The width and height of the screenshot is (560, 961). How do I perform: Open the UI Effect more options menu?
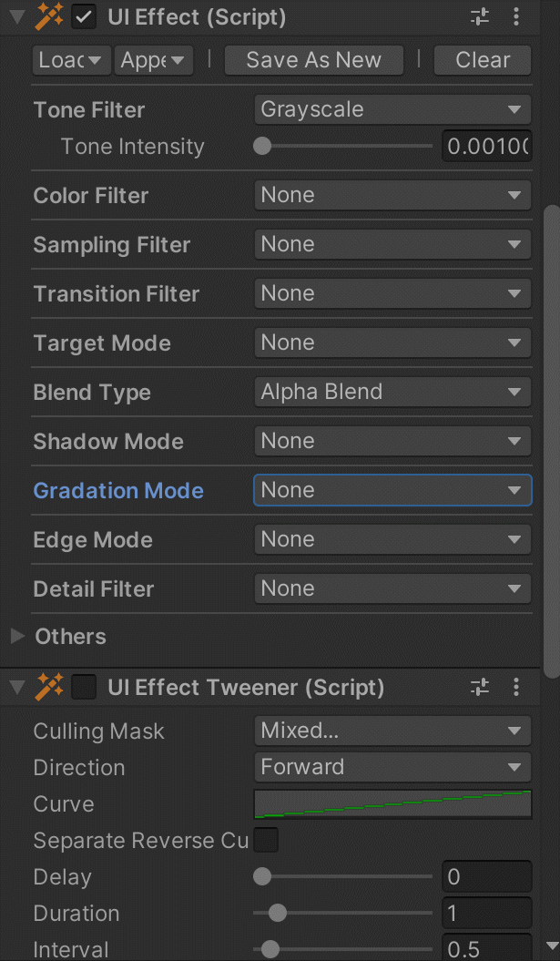[517, 16]
